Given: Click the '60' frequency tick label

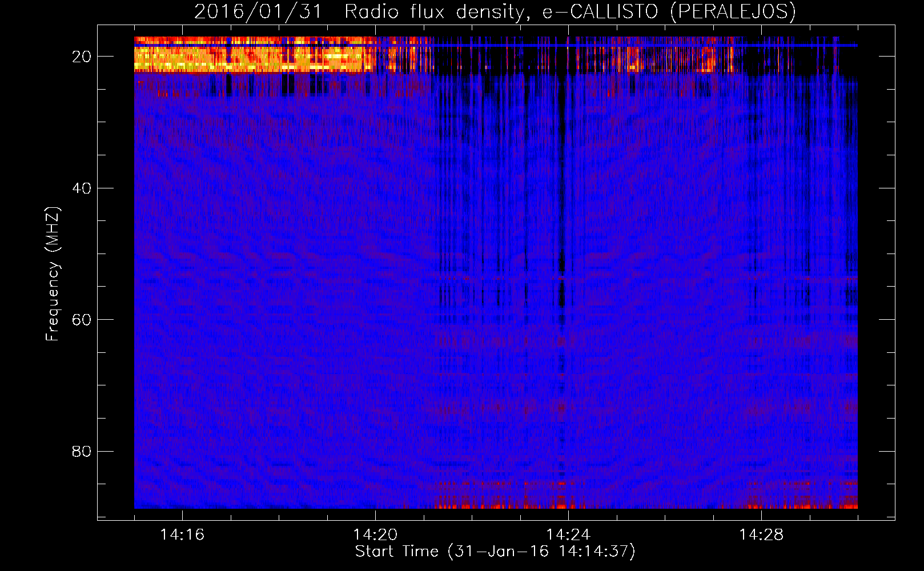Looking at the screenshot, I should click(x=82, y=319).
